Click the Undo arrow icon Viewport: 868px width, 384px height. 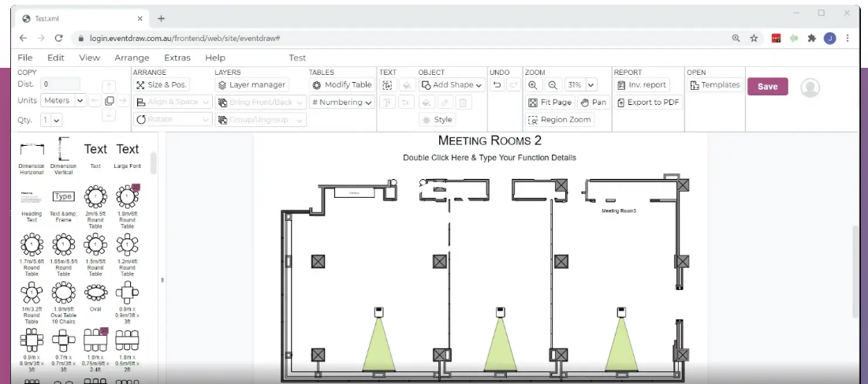(x=497, y=84)
